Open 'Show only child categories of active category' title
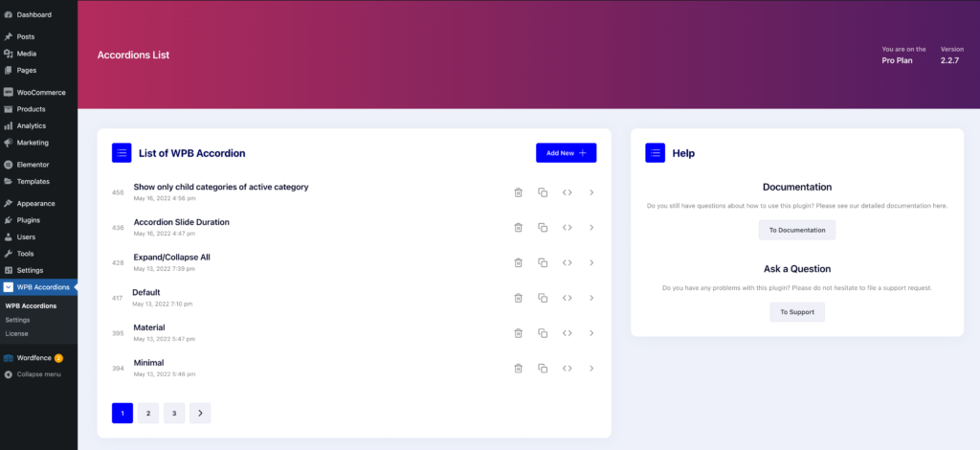This screenshot has width=980, height=450. 221,187
